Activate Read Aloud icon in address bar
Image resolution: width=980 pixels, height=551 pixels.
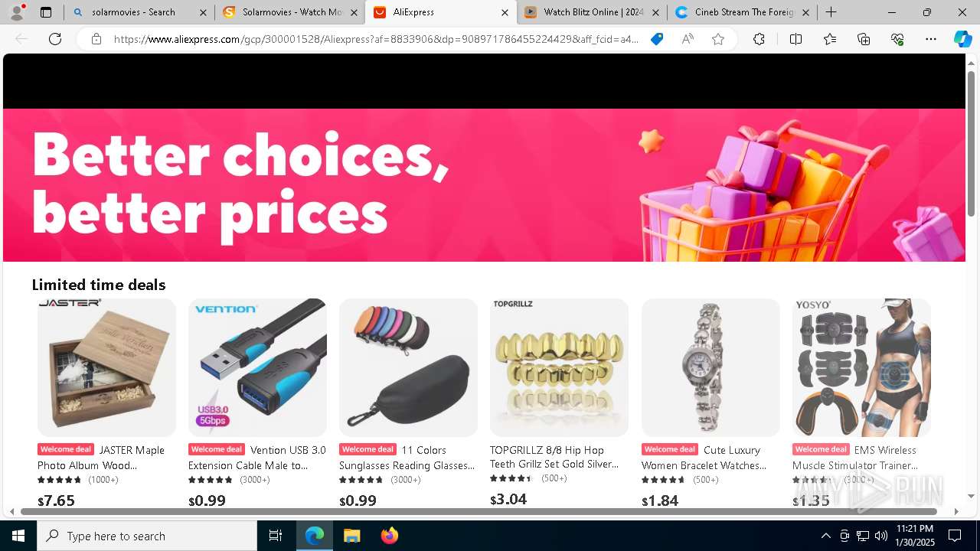click(x=688, y=39)
